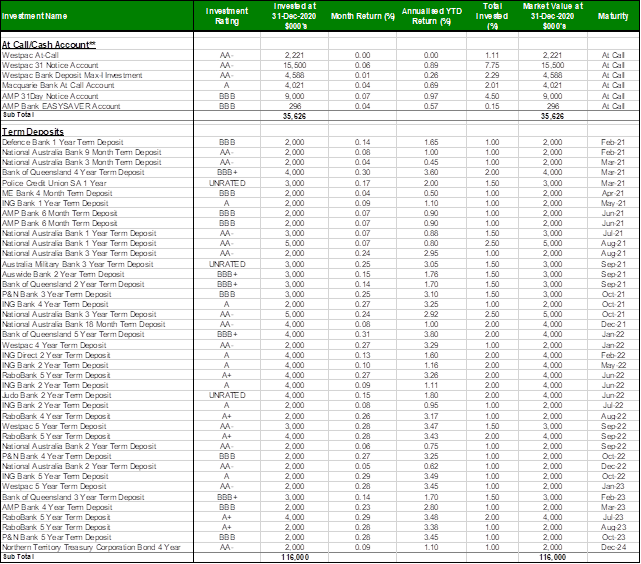Click National Australia Bank 9 Month Term Deposit
Screen dimensions: 641x564
tap(81, 152)
